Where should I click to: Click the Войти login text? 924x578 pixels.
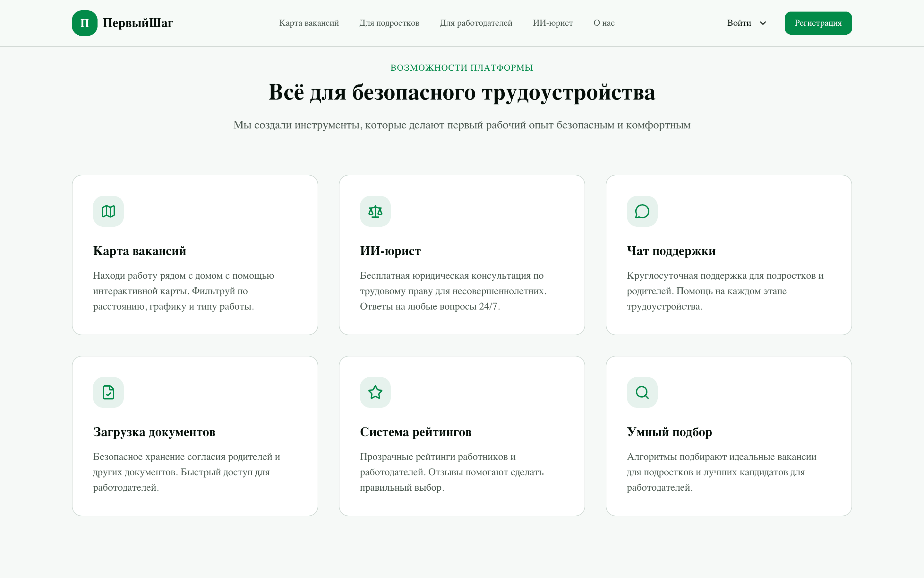click(x=739, y=23)
